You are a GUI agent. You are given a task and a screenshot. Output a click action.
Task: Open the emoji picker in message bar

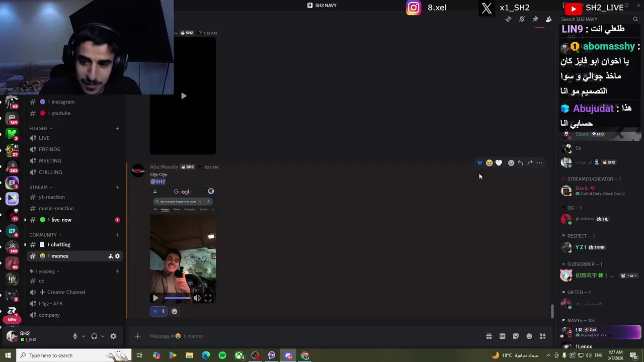[x=529, y=336]
